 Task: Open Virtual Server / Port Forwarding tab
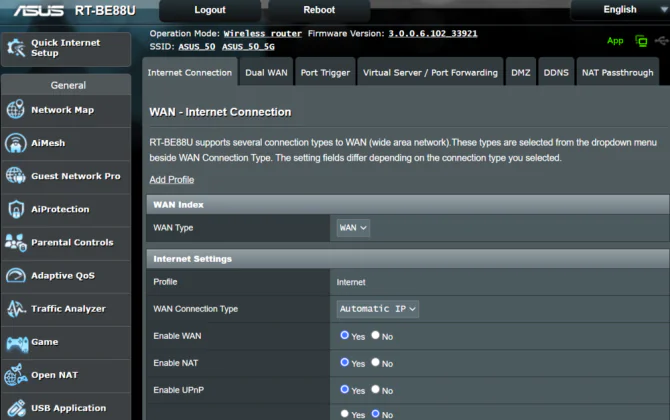click(430, 72)
